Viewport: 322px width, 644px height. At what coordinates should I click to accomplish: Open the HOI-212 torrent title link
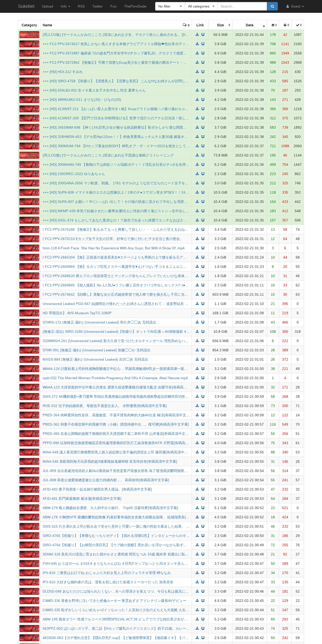pyautogui.click(x=62, y=72)
